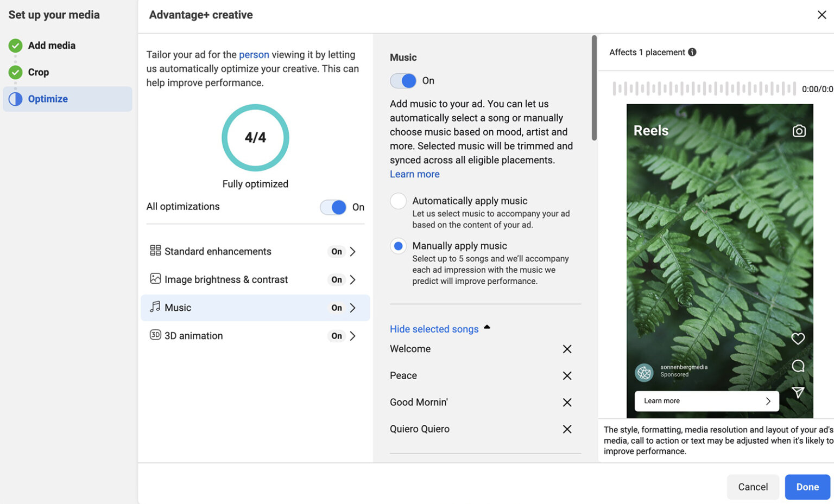Click the share paper plane icon
This screenshot has height=504, width=834.
(x=798, y=392)
